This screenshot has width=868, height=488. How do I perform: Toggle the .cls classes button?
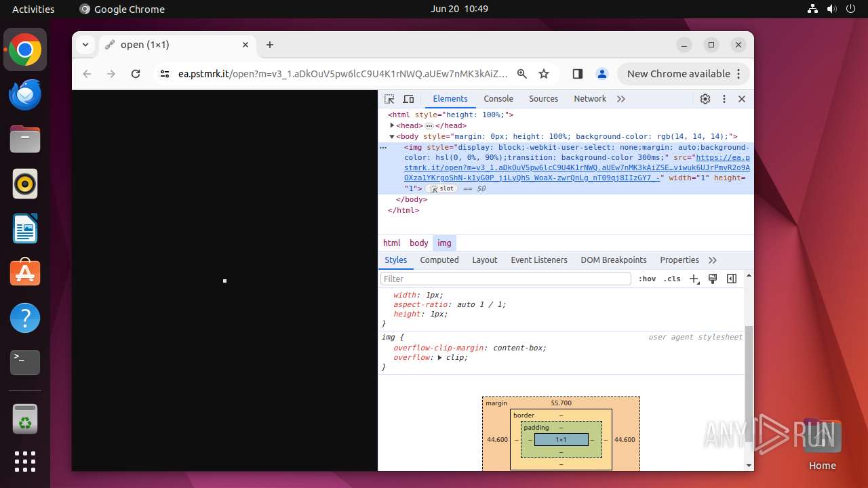tap(672, 279)
